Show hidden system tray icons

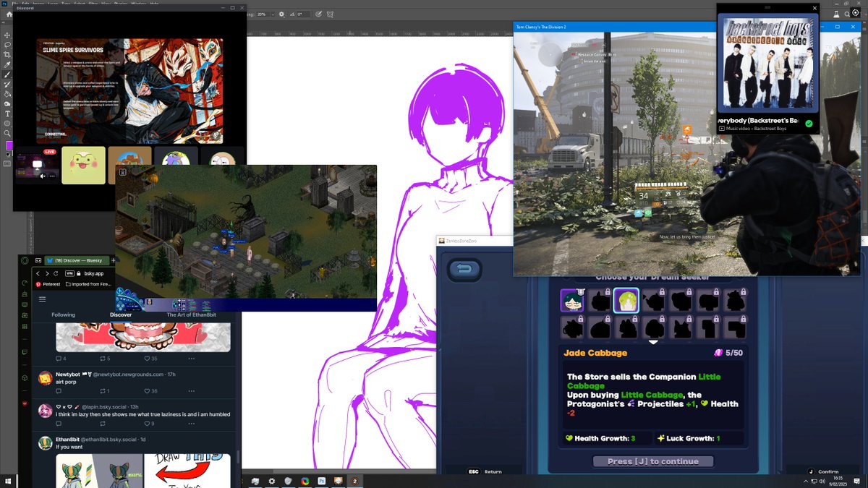coord(806,481)
